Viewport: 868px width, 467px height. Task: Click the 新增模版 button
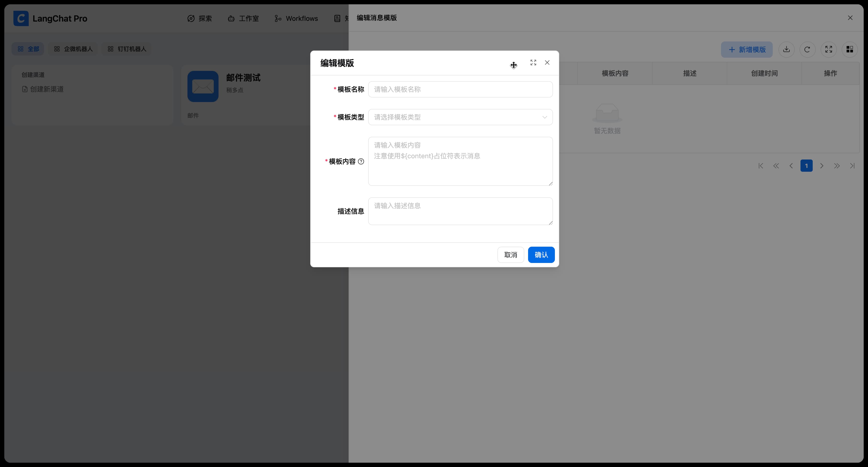pos(747,50)
